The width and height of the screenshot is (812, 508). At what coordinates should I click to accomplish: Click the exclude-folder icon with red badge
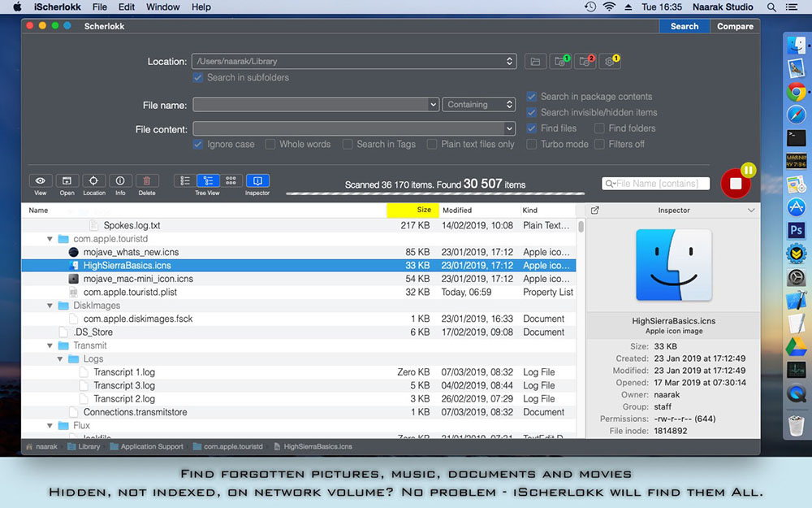pyautogui.click(x=585, y=62)
